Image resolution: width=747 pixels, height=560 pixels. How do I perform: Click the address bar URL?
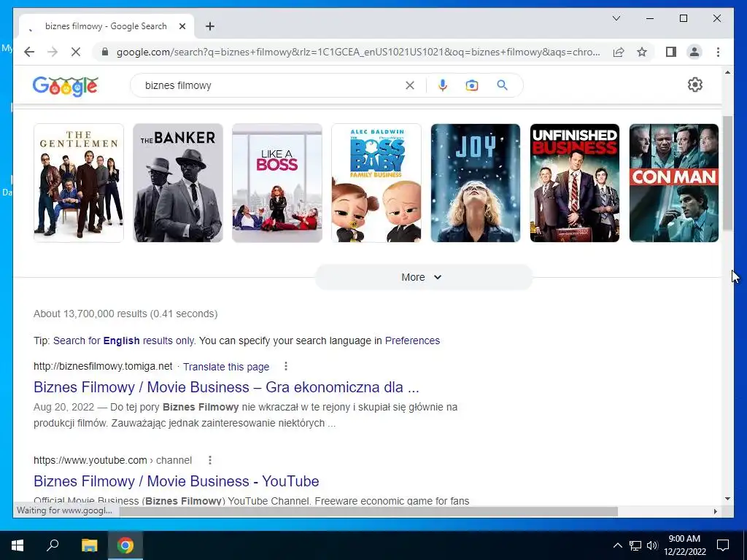click(358, 52)
